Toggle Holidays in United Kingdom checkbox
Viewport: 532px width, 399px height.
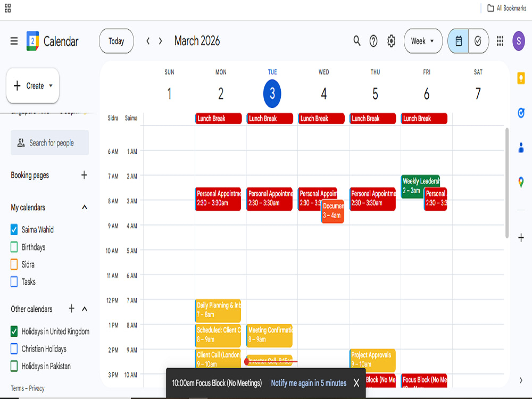(x=14, y=331)
